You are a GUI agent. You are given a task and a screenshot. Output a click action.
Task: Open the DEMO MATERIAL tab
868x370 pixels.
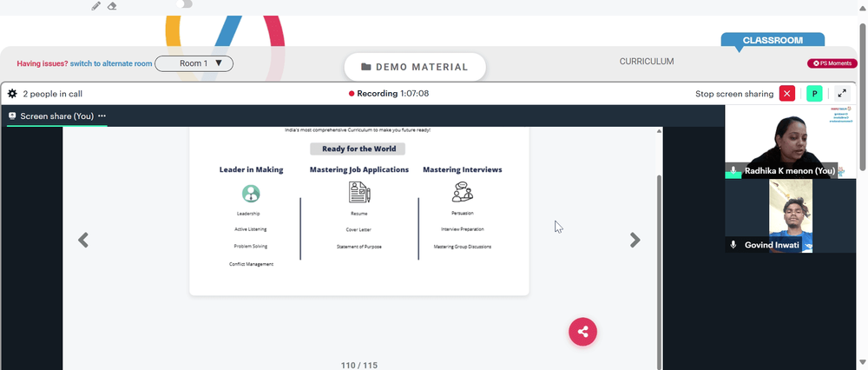pyautogui.click(x=415, y=67)
